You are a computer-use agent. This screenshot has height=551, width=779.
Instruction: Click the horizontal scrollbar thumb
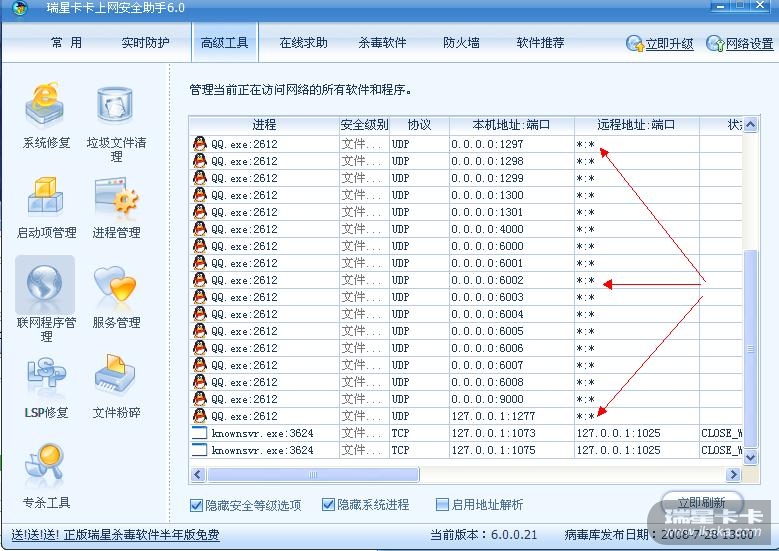click(x=313, y=474)
